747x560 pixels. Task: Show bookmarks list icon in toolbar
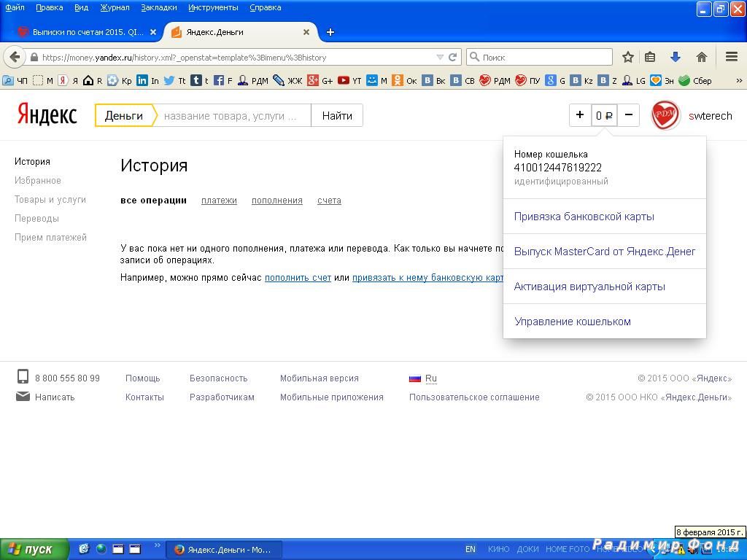pyautogui.click(x=650, y=57)
